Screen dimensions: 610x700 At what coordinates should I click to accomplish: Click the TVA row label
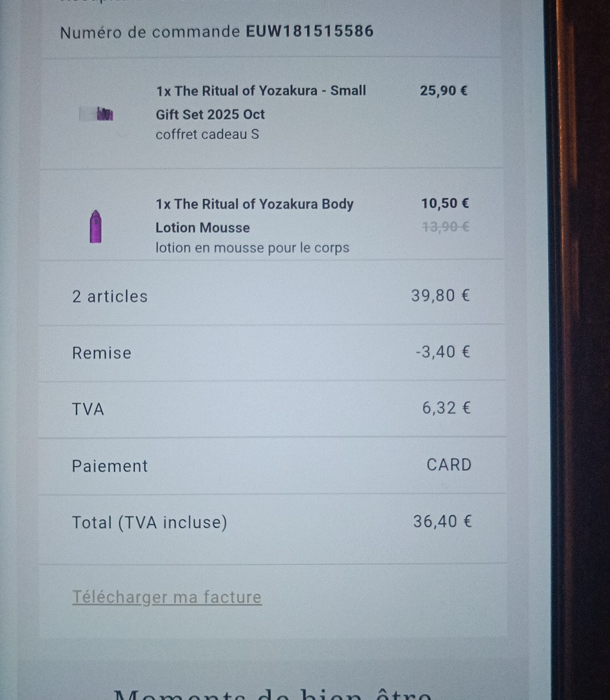click(x=88, y=409)
